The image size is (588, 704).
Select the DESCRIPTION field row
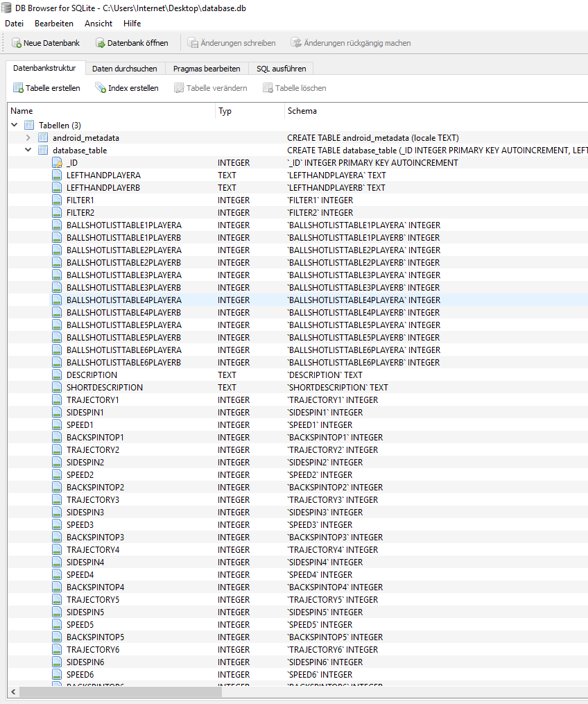pyautogui.click(x=92, y=375)
